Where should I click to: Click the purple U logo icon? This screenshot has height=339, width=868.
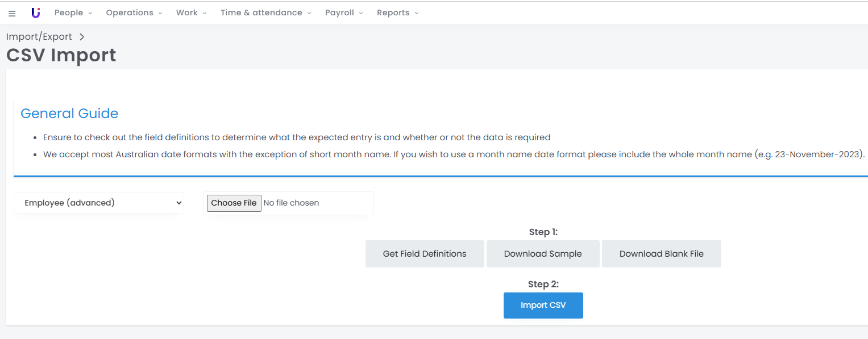coord(36,12)
